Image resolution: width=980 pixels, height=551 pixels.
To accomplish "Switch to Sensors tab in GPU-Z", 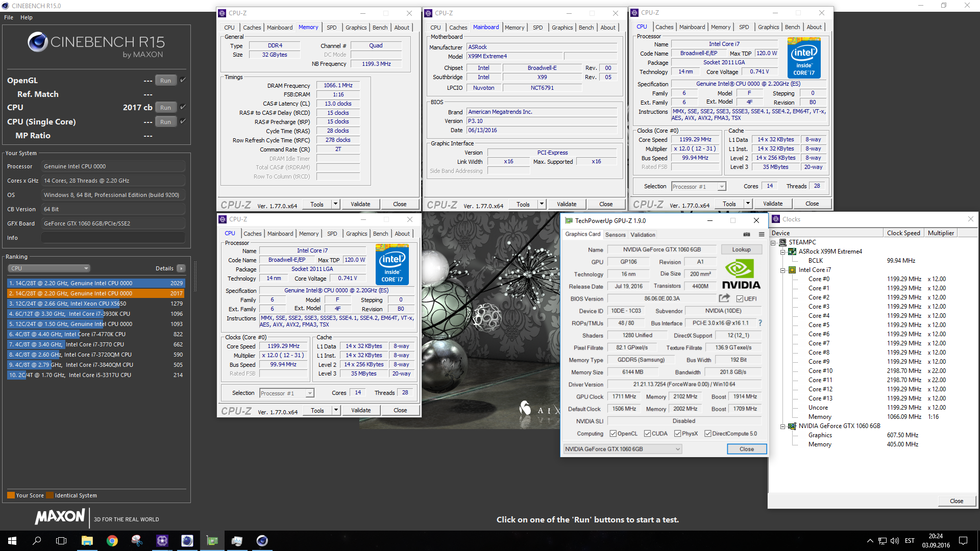I will click(x=615, y=235).
